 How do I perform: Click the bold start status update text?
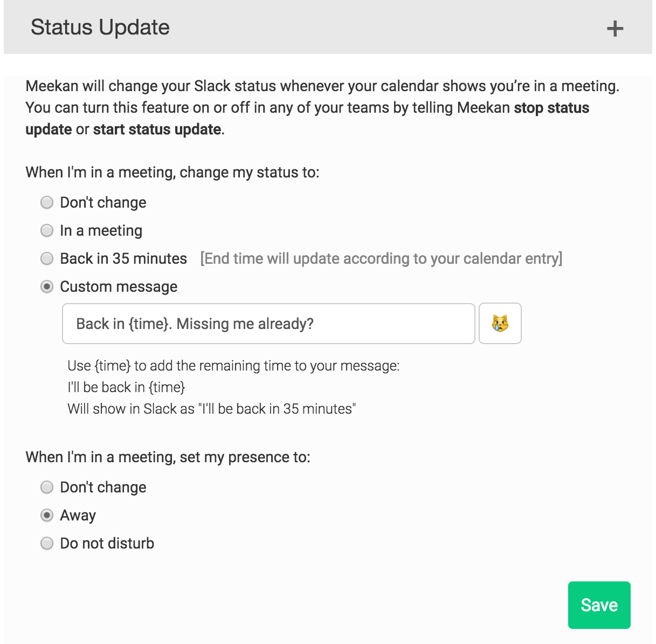(157, 129)
